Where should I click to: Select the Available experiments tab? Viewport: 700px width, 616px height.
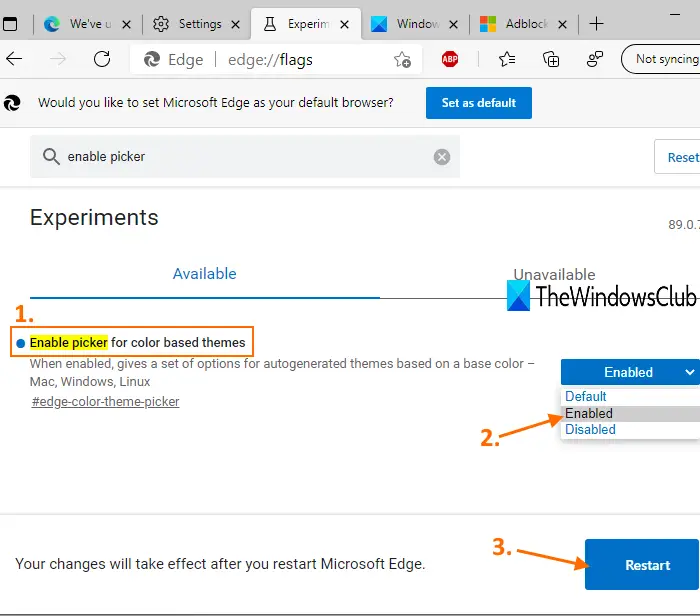[204, 274]
